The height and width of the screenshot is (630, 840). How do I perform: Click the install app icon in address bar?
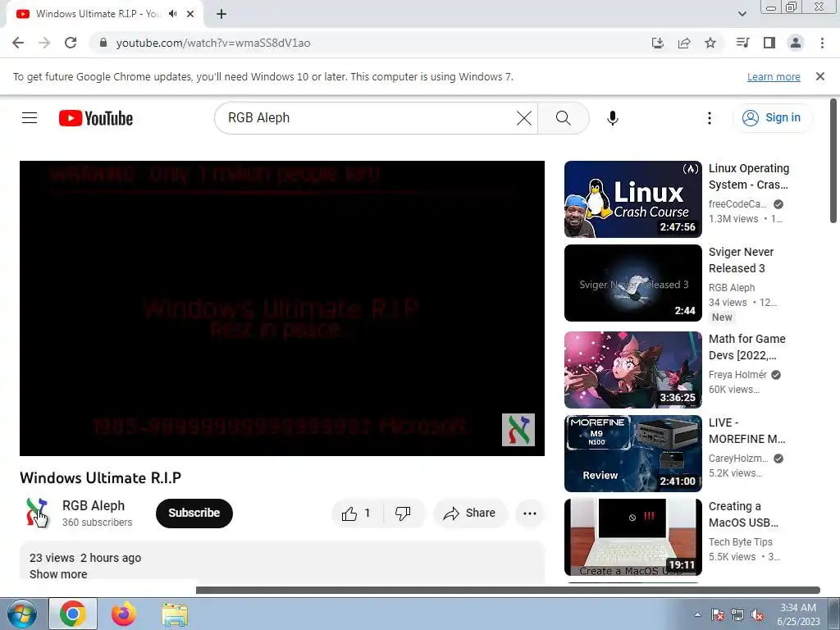(658, 43)
